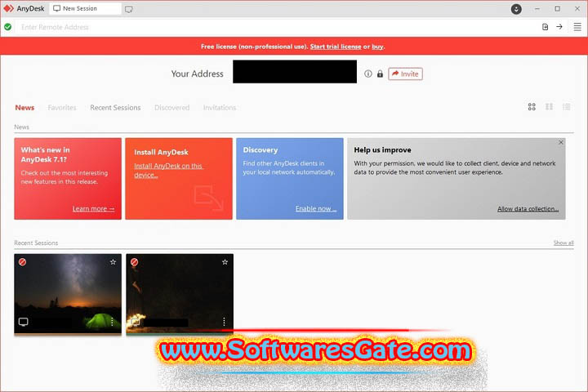The image size is (588, 392).
Task: Click the monitor icon on the campfire session
Action: pos(135,322)
